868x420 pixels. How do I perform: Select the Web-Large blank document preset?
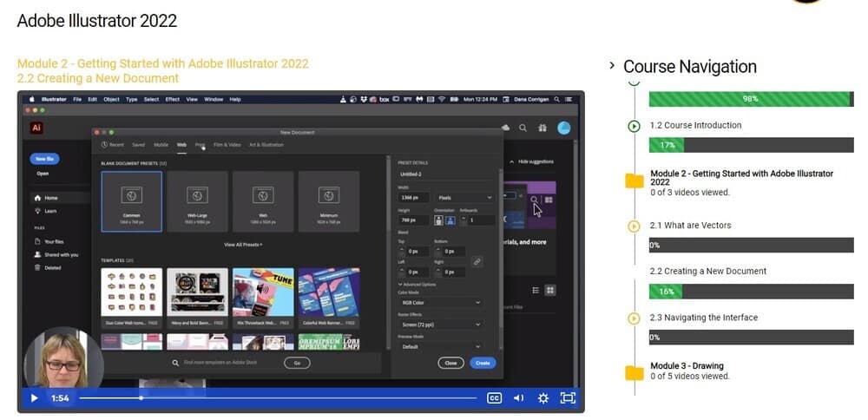(x=197, y=201)
